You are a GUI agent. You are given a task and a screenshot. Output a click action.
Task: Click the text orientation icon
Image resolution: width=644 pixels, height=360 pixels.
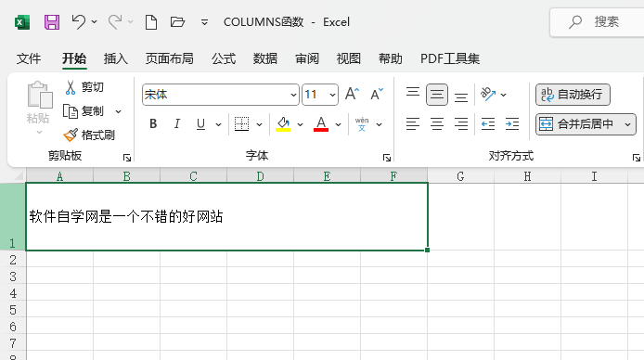tap(488, 95)
